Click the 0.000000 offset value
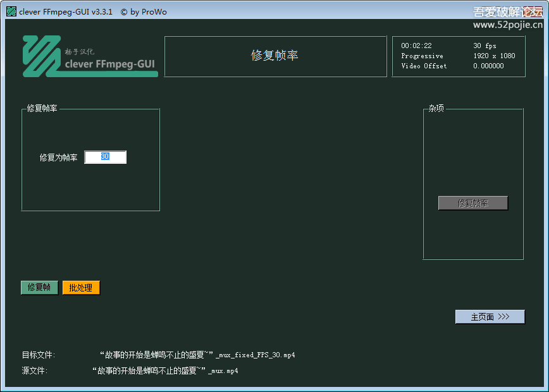 (488, 66)
